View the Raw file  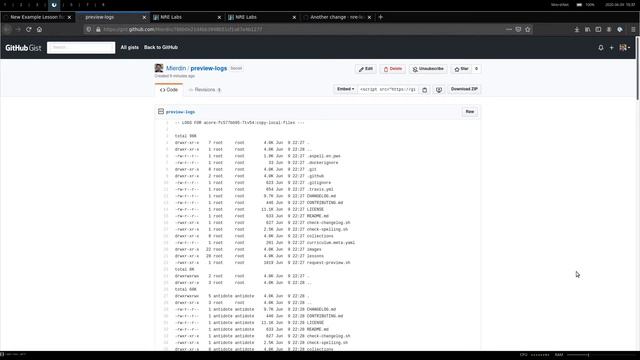[470, 111]
